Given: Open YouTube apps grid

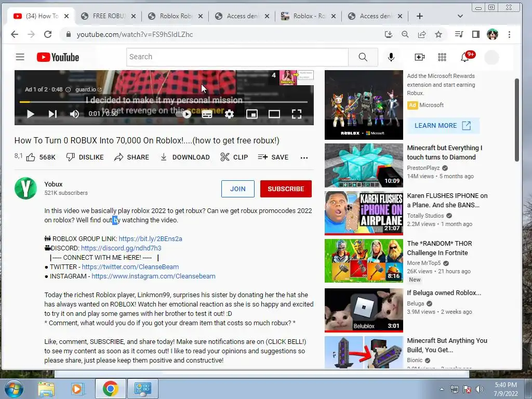Looking at the screenshot, I should click(x=442, y=57).
